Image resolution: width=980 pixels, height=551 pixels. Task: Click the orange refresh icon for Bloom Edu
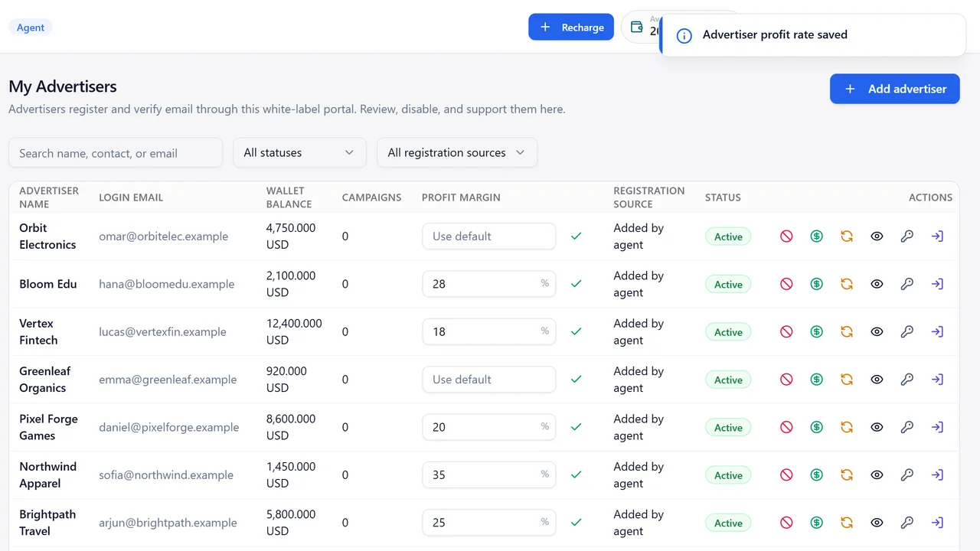tap(847, 284)
